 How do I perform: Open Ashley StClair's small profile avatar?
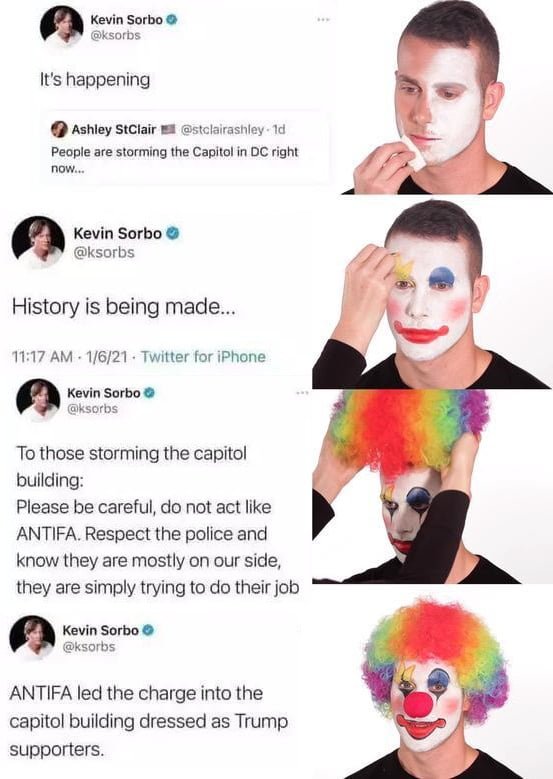click(59, 129)
